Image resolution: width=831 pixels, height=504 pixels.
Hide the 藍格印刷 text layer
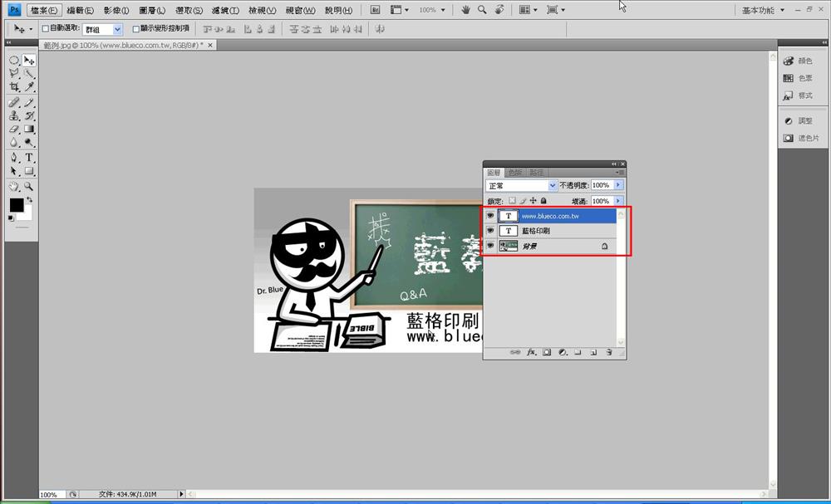(490, 231)
